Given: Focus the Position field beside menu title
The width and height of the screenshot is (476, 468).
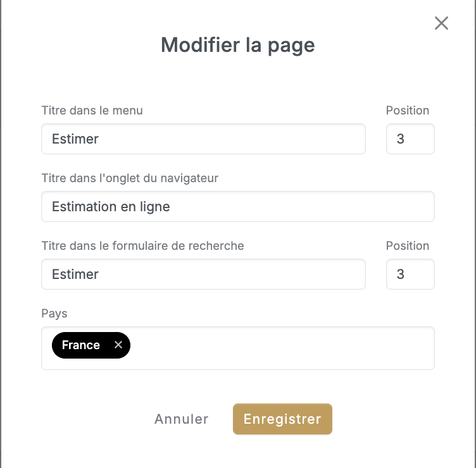Looking at the screenshot, I should [410, 139].
